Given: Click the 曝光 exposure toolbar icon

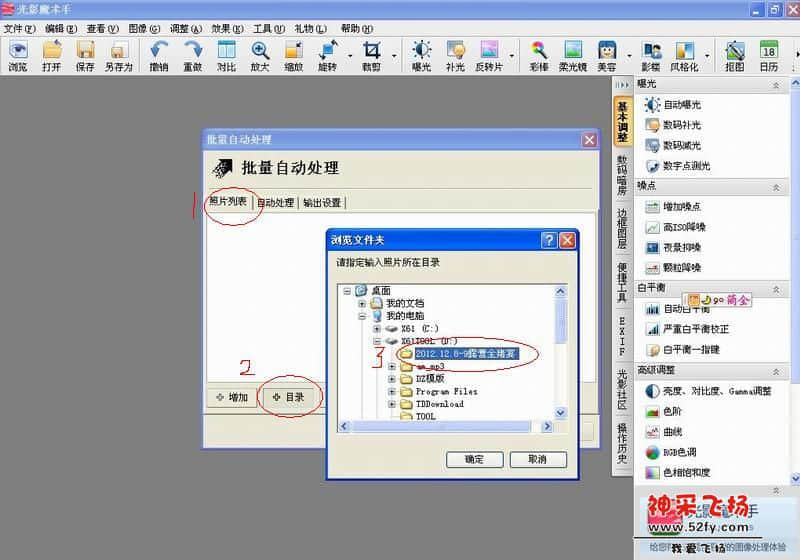Looking at the screenshot, I should click(421, 56).
